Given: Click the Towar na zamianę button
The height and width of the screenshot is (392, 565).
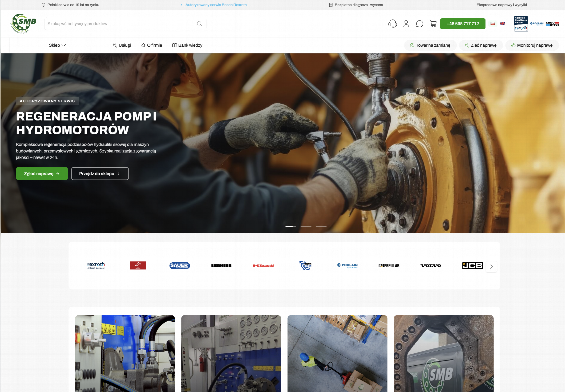Looking at the screenshot, I should (x=430, y=45).
